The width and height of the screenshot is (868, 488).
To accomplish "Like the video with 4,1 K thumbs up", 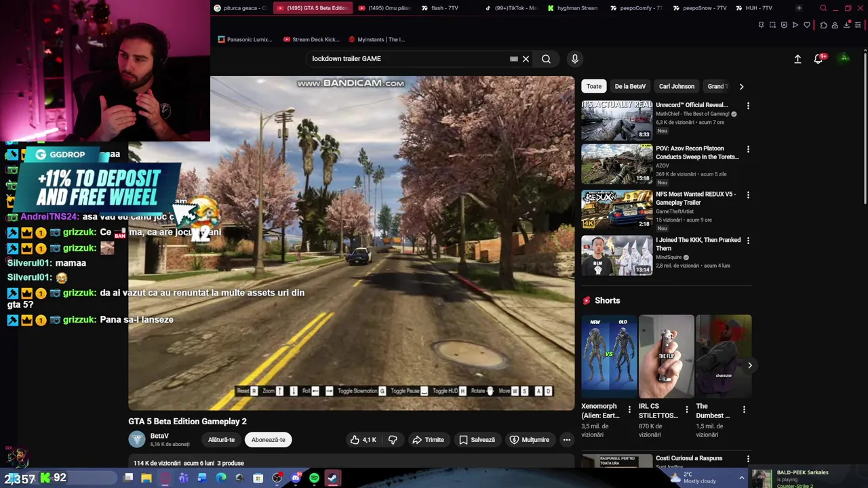I will 363,440.
